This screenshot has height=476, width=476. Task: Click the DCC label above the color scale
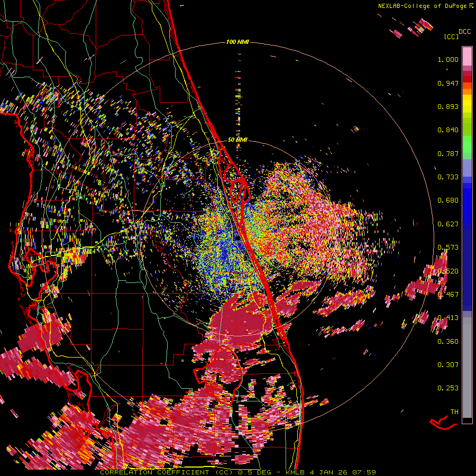[x=464, y=32]
